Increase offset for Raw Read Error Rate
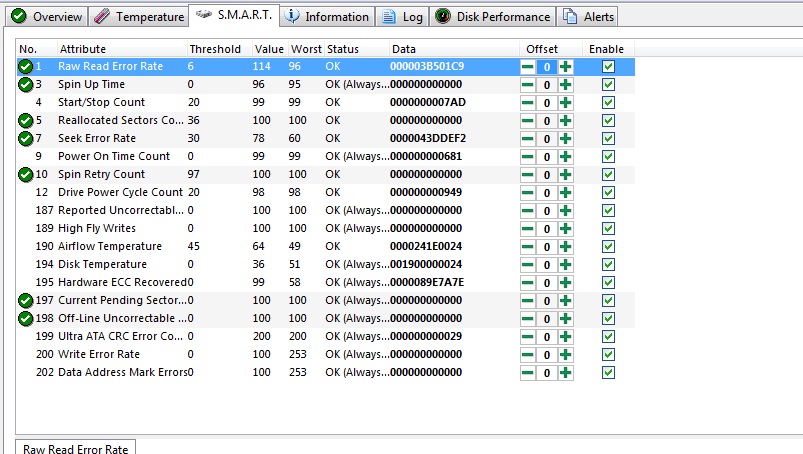Screen dimensions: 803x454 pos(565,67)
